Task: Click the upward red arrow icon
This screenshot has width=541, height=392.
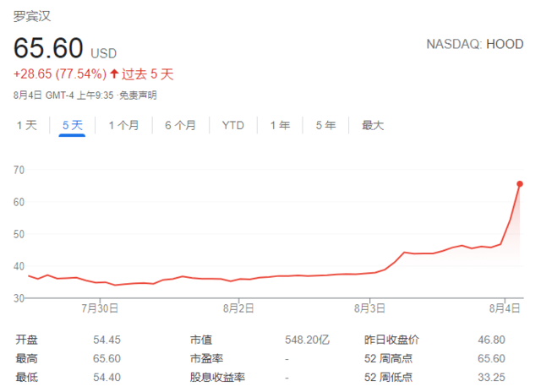Action: tap(114, 73)
